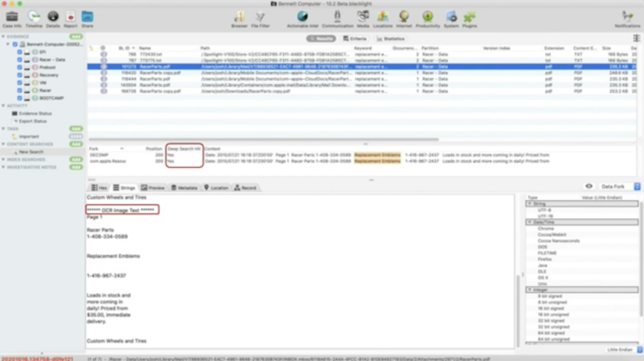
Task: Select the Criteria view button
Action: click(355, 38)
